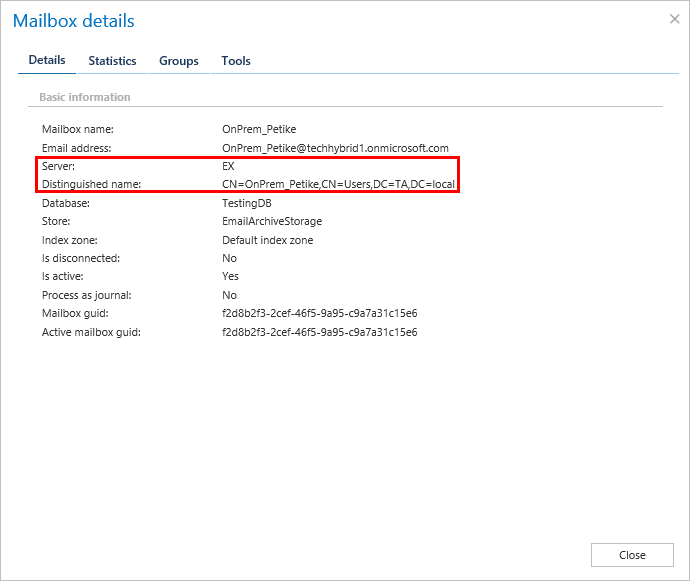Image resolution: width=690 pixels, height=581 pixels.
Task: Click the Server value EX
Action: click(228, 166)
